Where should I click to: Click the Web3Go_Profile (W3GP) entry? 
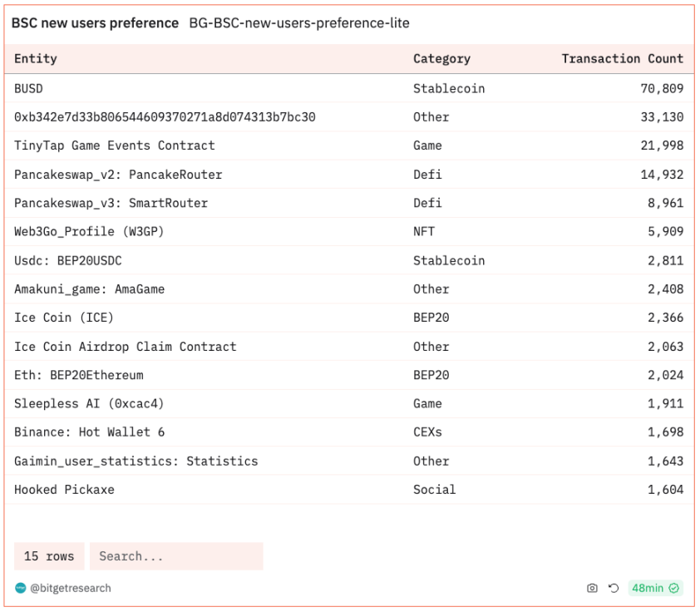[x=89, y=232]
